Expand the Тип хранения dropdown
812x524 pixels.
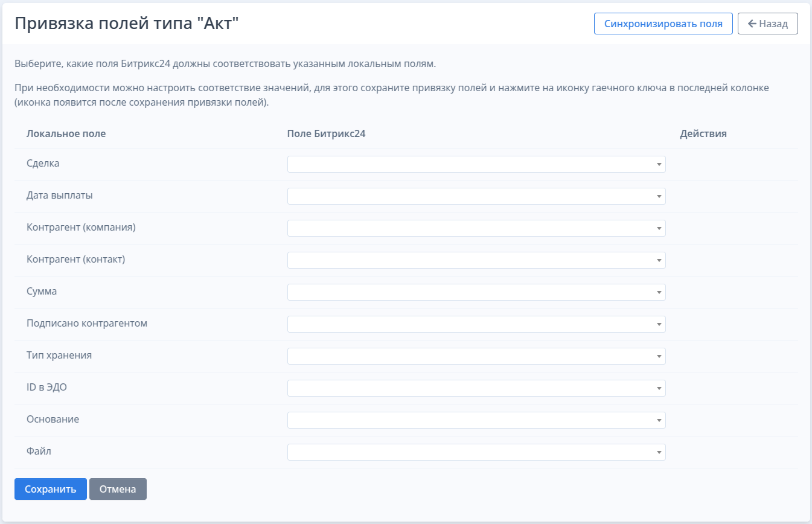476,356
